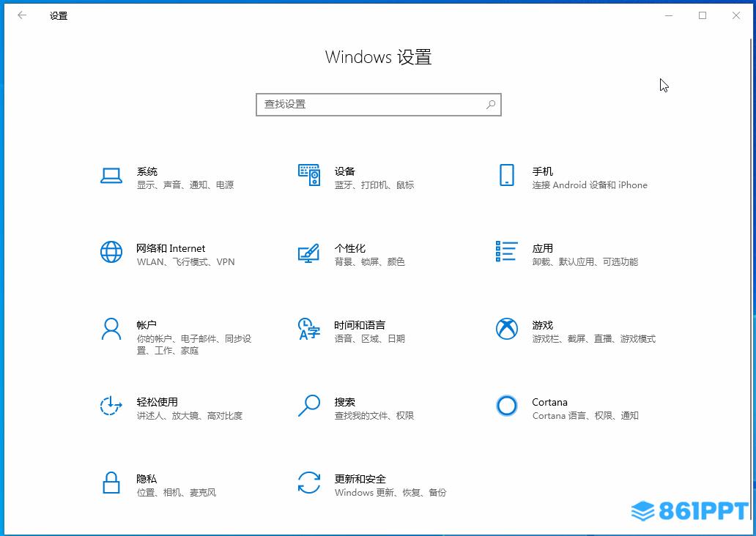
Task: Click the 设置 window title text
Action: [x=59, y=16]
